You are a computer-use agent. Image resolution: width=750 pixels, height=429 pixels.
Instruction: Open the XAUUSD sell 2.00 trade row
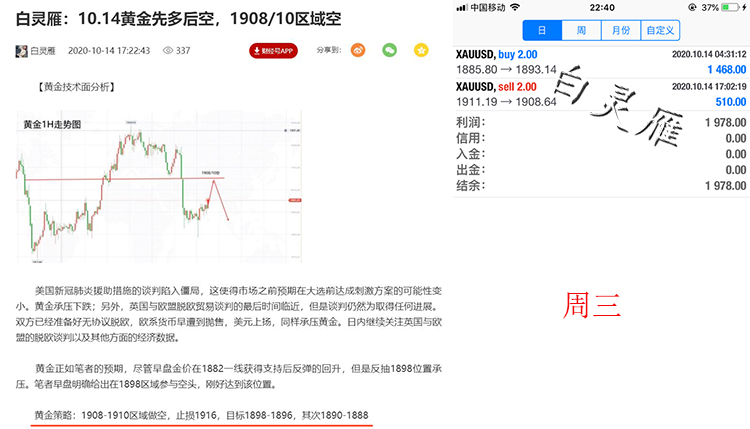(600, 94)
